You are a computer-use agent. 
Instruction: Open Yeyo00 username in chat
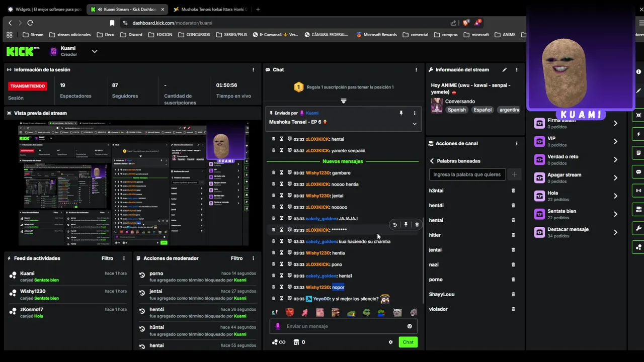(321, 299)
